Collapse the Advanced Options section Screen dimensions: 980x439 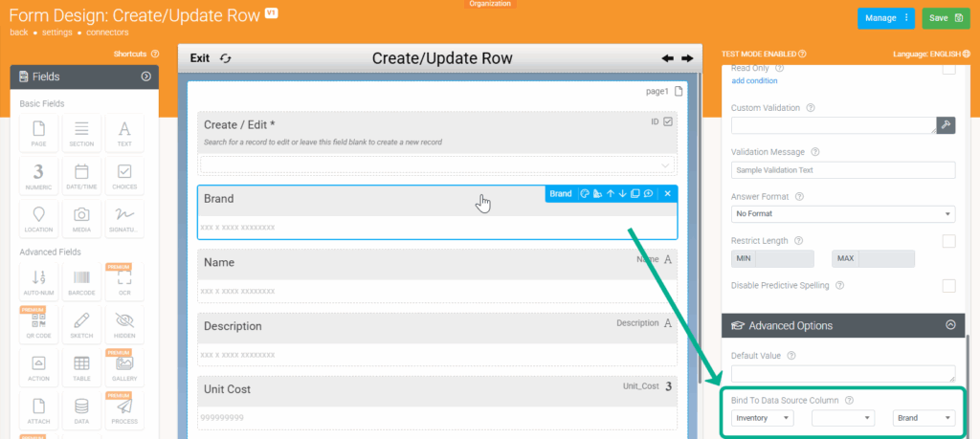(x=950, y=325)
